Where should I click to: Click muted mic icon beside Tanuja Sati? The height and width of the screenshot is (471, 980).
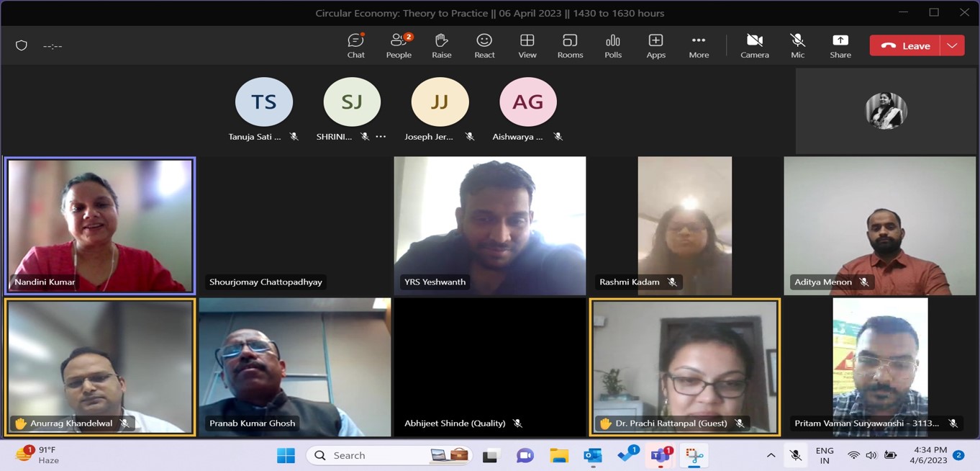point(294,137)
